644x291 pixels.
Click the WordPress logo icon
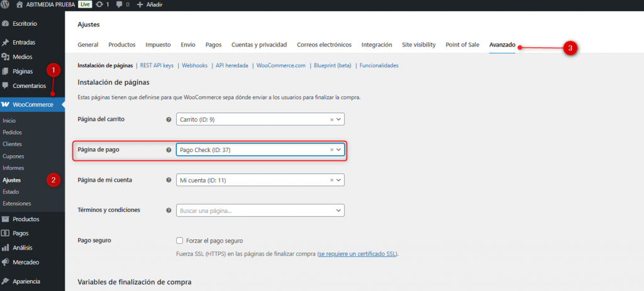(x=6, y=4)
